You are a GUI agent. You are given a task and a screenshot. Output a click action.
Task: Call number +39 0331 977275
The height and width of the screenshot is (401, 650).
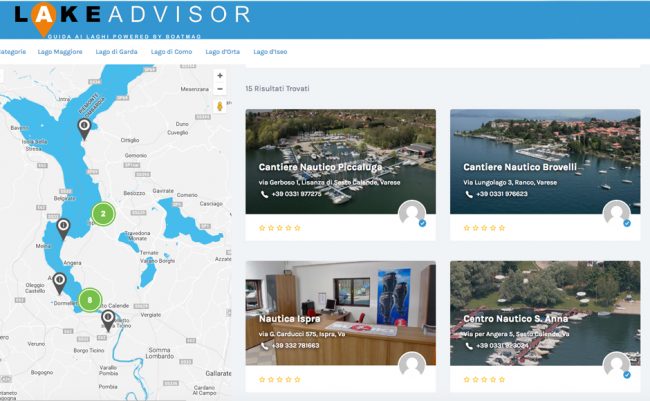[x=296, y=194]
